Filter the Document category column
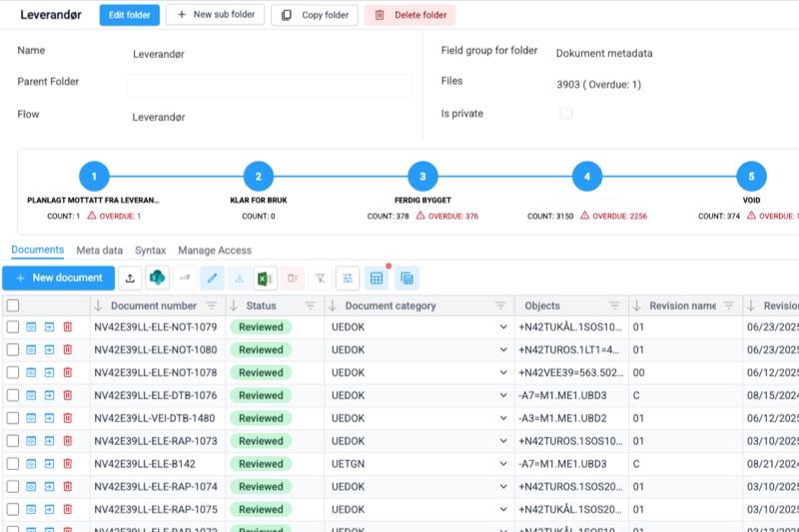Image resolution: width=799 pixels, height=532 pixels. click(x=500, y=305)
